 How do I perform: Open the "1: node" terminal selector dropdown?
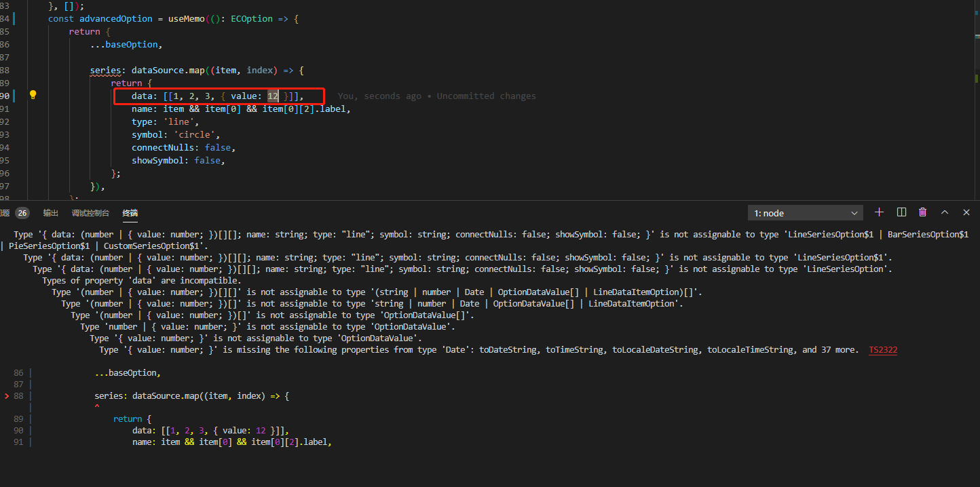(806, 212)
